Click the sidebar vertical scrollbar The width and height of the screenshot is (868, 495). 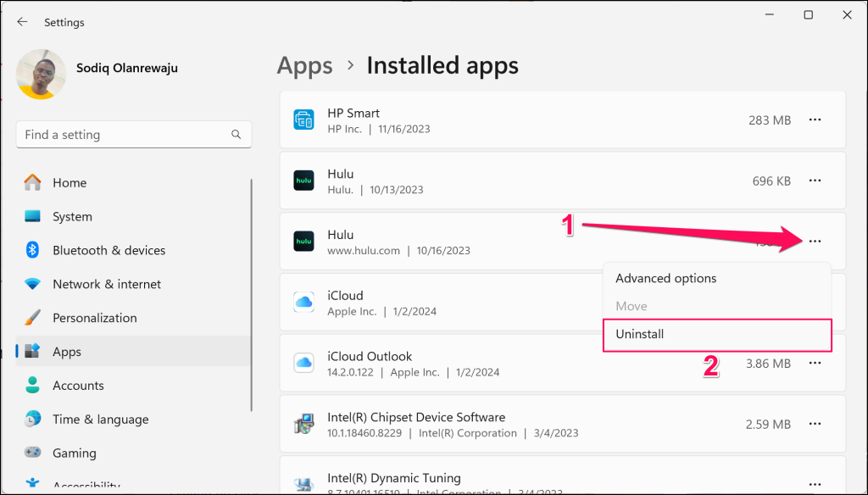coord(252,297)
